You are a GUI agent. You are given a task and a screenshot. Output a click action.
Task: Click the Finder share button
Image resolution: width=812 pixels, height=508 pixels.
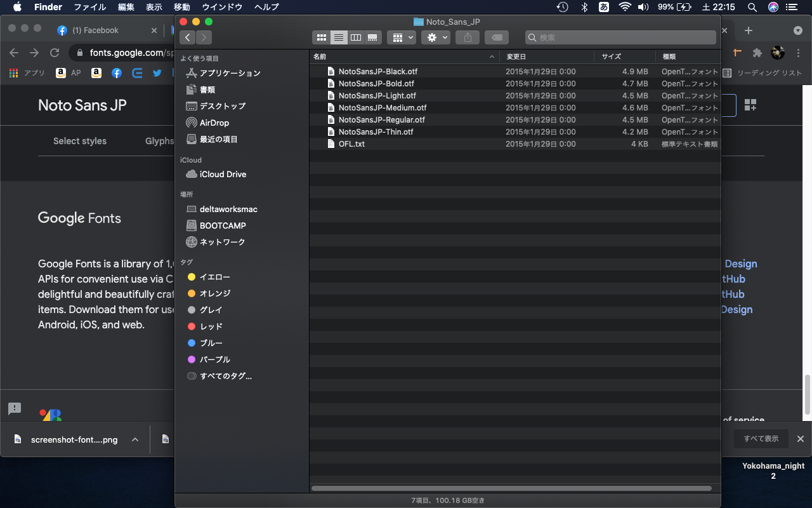tap(468, 37)
